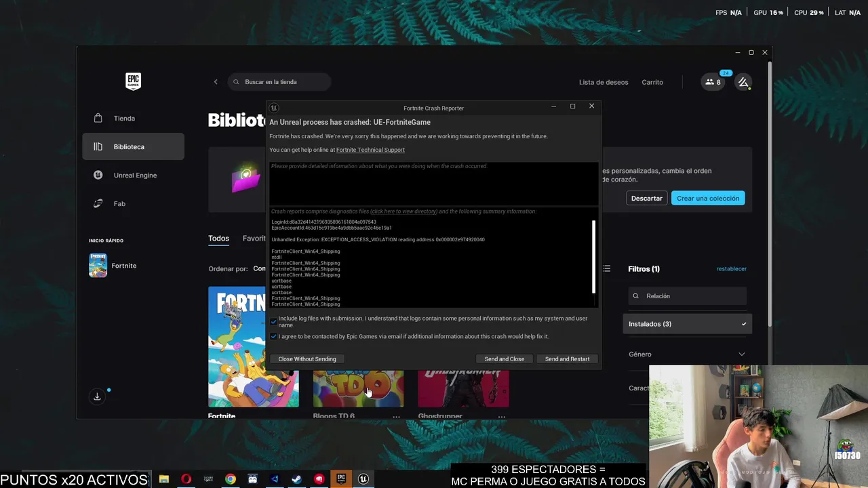Maximize the Fortnite Crash Reporter window
Image resolution: width=868 pixels, height=488 pixels.
[572, 106]
